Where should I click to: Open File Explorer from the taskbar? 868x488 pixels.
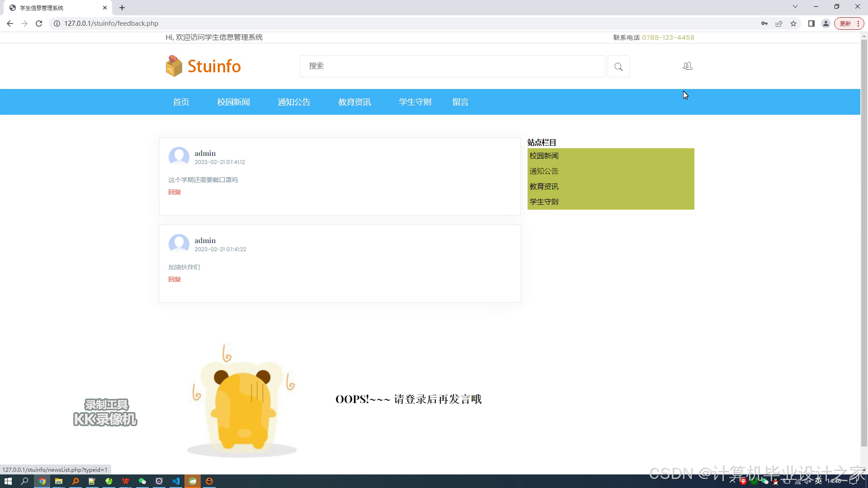(59, 481)
